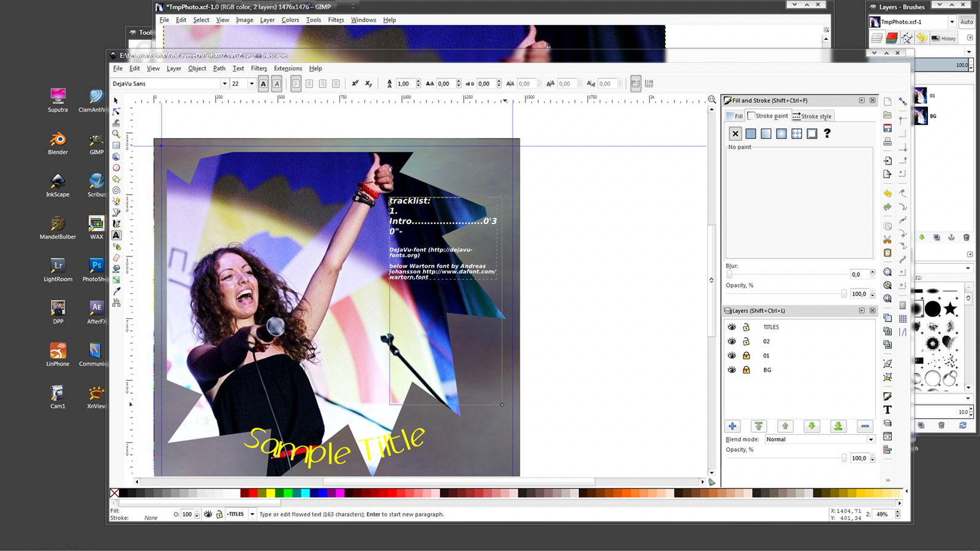This screenshot has height=551, width=980.
Task: Toggle subscript text formatting
Action: [x=369, y=84]
